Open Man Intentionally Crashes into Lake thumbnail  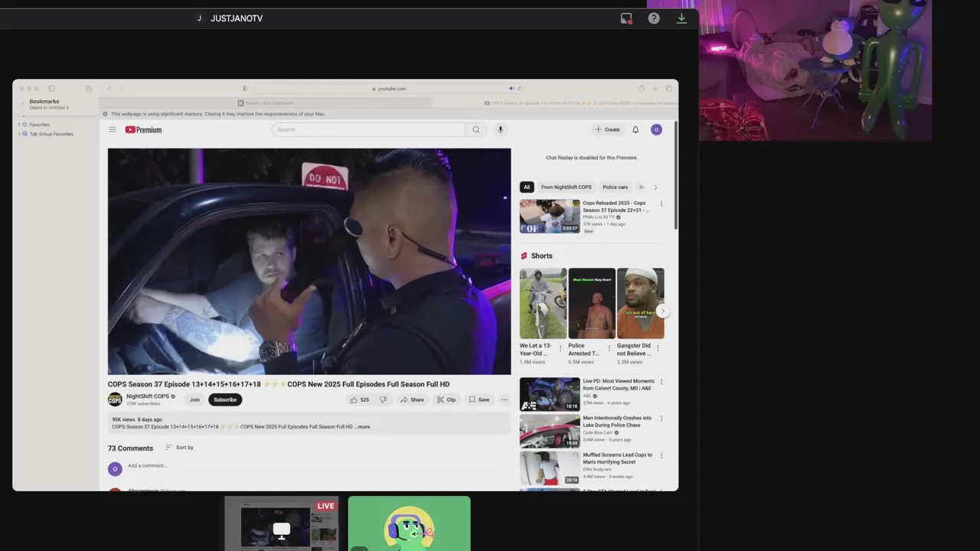pyautogui.click(x=550, y=431)
